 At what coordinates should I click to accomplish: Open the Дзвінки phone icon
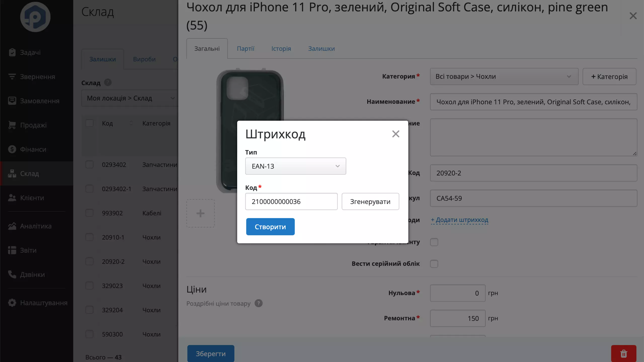click(x=12, y=274)
